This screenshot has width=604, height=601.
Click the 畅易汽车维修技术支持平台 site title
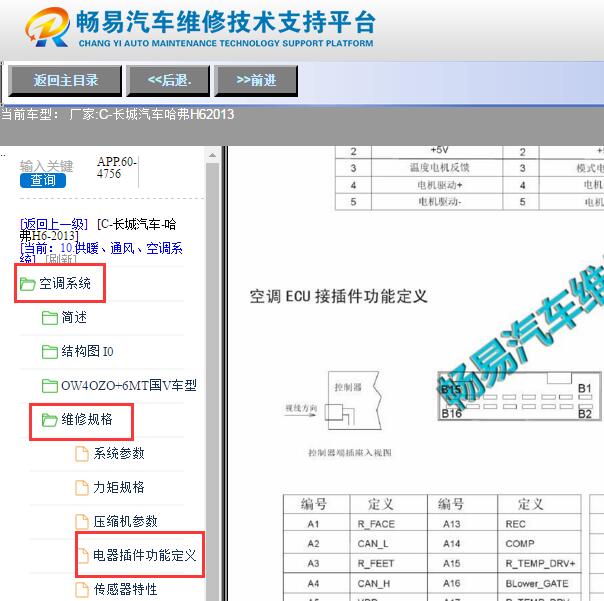tap(226, 22)
